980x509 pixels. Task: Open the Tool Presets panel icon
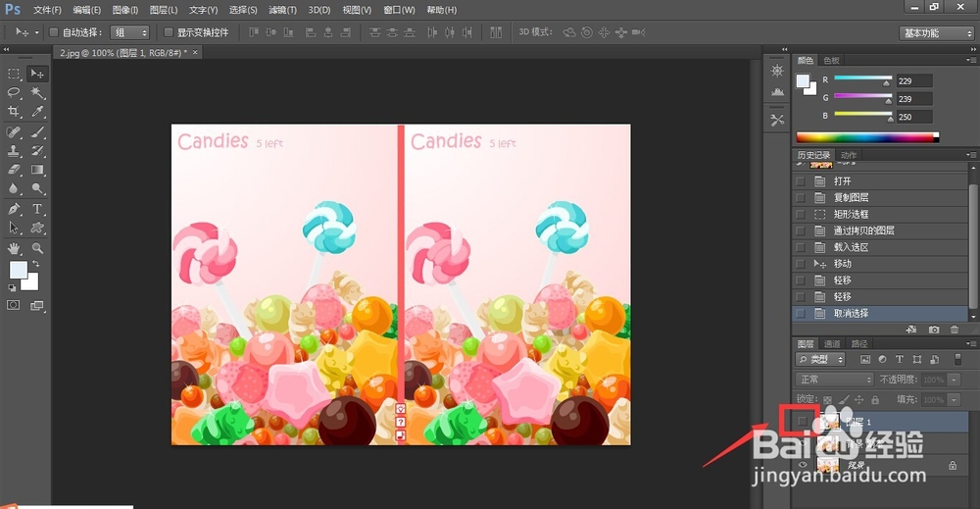click(777, 120)
